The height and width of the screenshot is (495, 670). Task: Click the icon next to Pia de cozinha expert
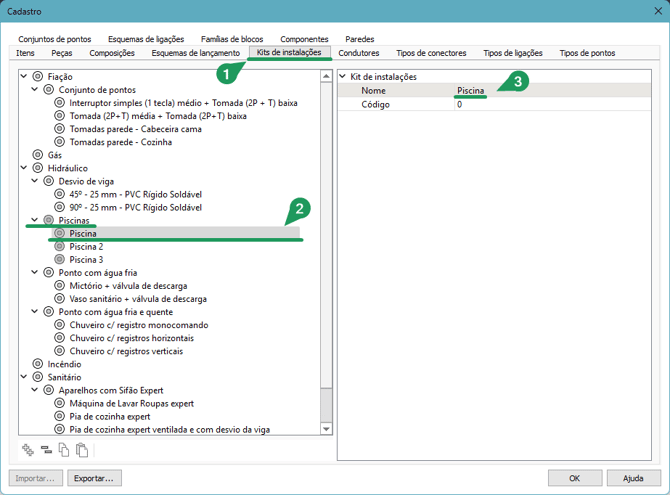(x=60, y=416)
